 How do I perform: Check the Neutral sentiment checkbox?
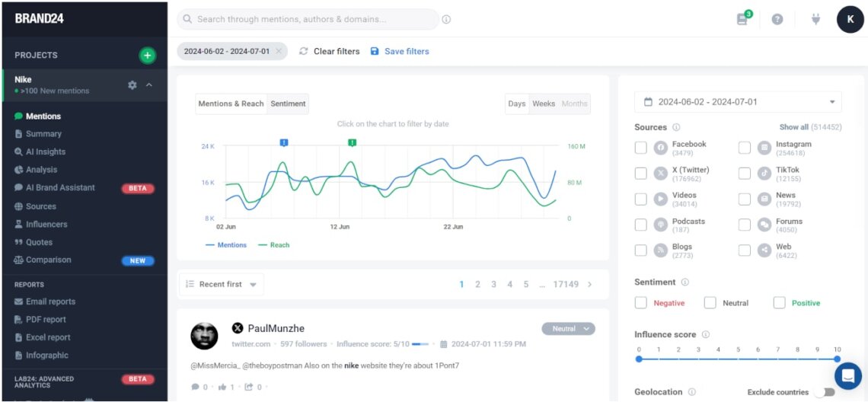click(710, 303)
